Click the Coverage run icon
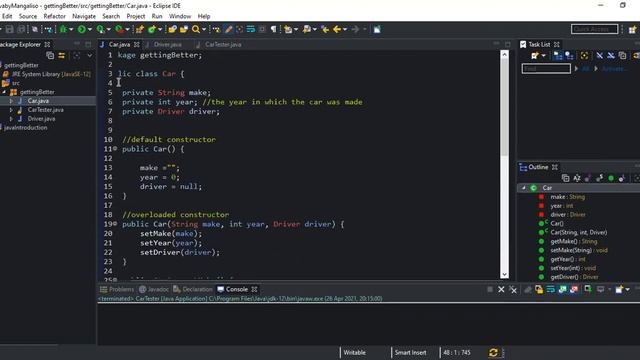Screen dimensions: 640x360 (100, 29)
